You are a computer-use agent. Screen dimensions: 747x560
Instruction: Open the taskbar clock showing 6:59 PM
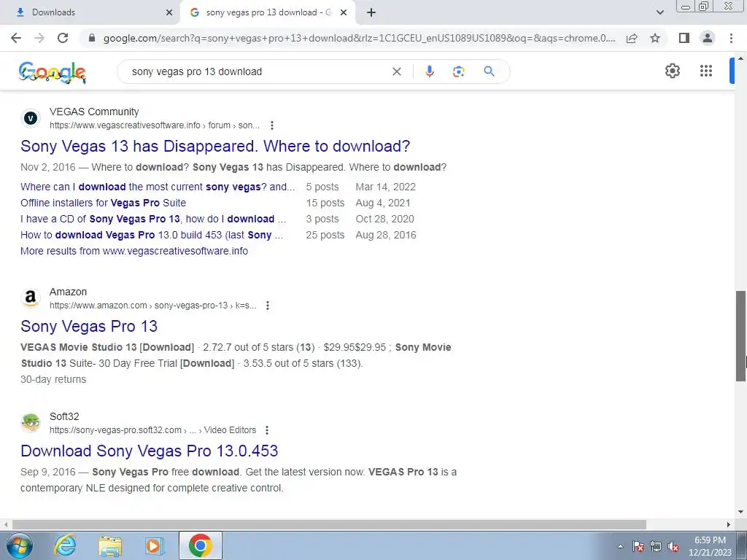pyautogui.click(x=710, y=546)
